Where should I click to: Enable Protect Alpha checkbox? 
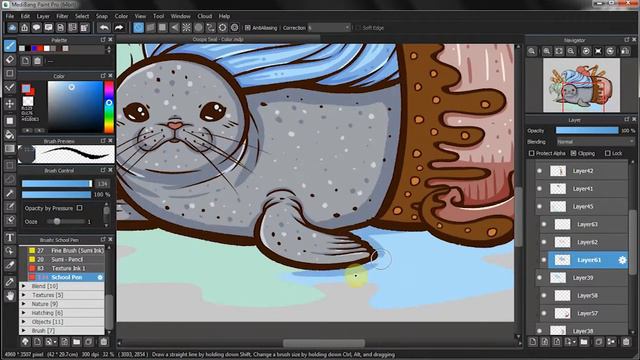coord(531,153)
